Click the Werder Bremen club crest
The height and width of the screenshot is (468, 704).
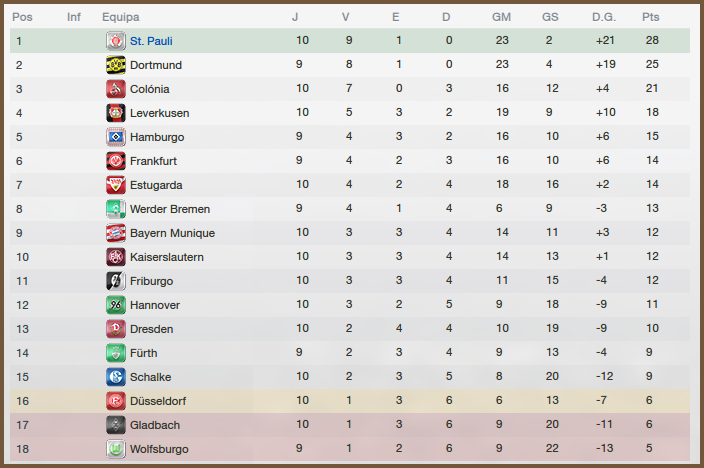[x=115, y=209]
